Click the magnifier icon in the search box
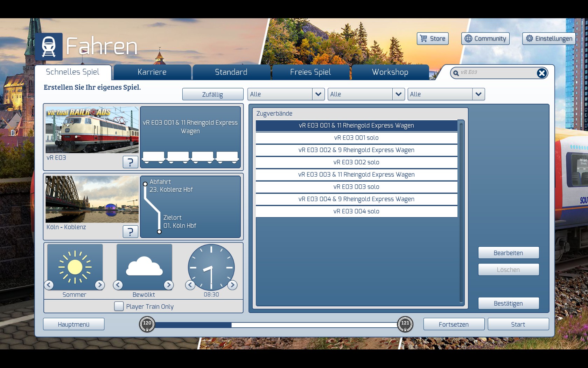This screenshot has width=588, height=368. [x=456, y=73]
